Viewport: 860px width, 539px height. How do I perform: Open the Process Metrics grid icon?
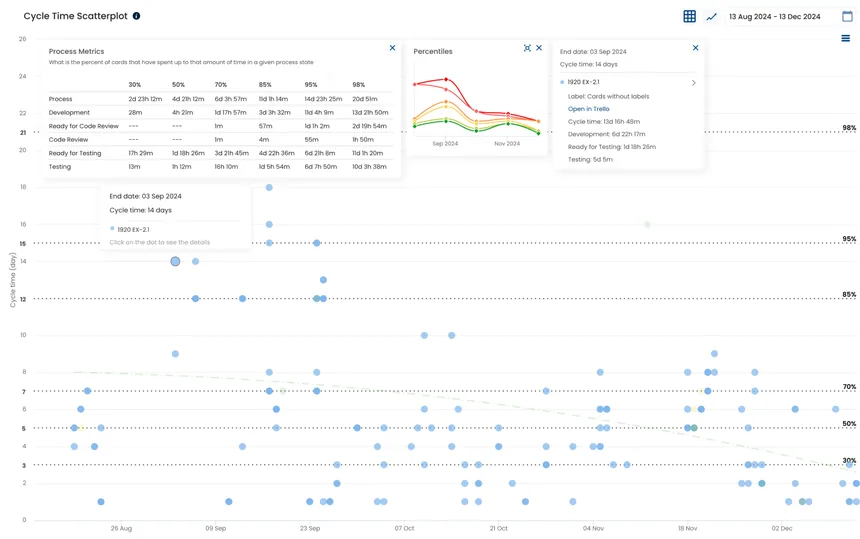pyautogui.click(x=689, y=16)
